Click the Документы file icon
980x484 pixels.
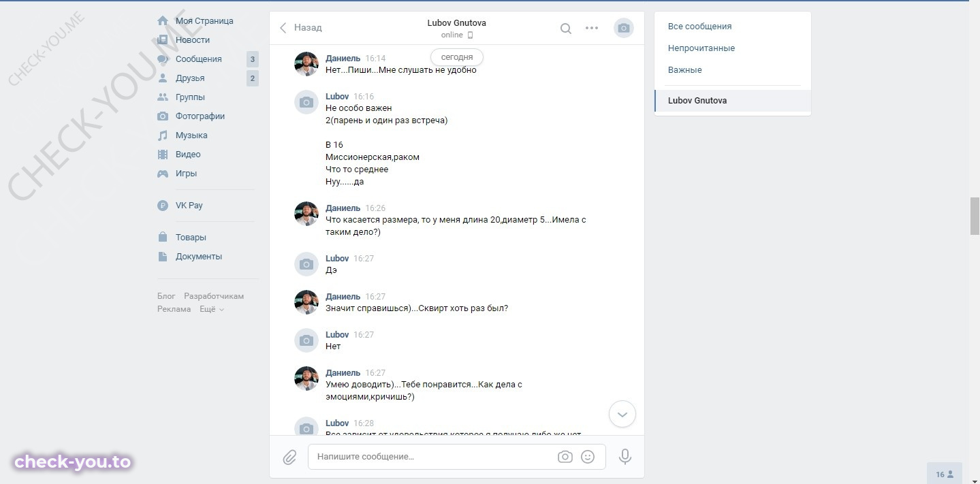[163, 257]
